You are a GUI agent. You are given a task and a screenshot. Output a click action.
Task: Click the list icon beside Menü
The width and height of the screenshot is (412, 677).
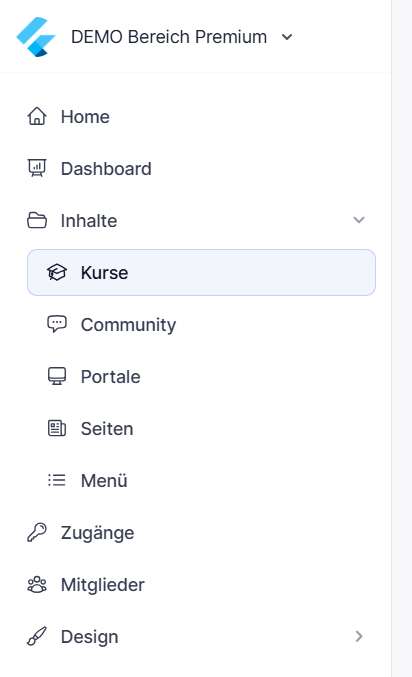pos(57,480)
